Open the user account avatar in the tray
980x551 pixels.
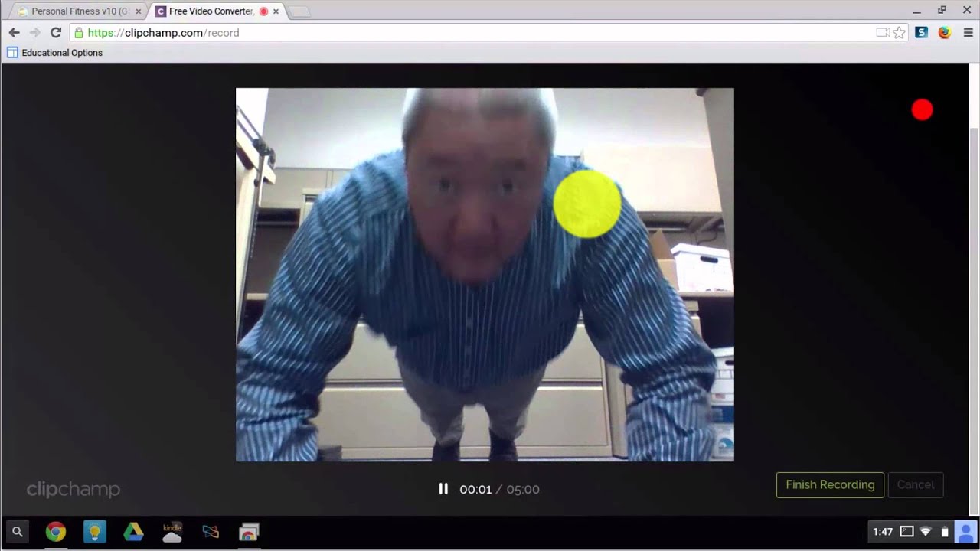(x=965, y=532)
